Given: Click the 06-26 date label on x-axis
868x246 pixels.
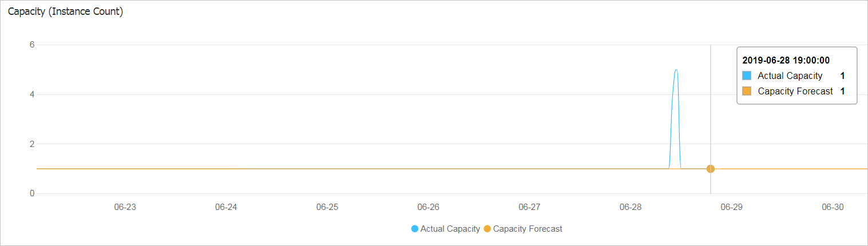Looking at the screenshot, I should pyautogui.click(x=428, y=207).
